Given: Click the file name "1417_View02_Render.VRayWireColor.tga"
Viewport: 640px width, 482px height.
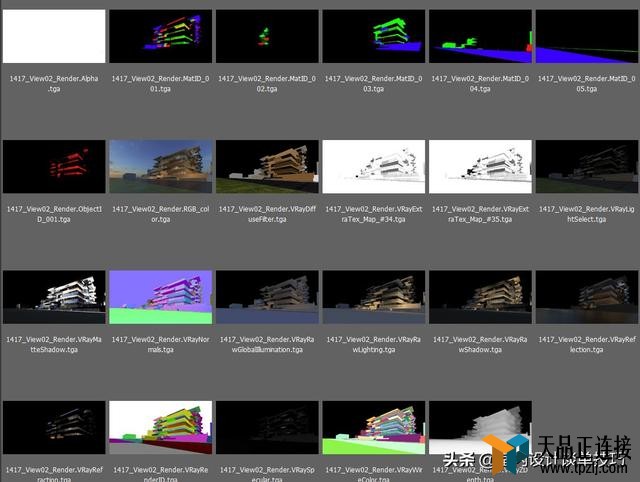Looking at the screenshot, I should (373, 474).
